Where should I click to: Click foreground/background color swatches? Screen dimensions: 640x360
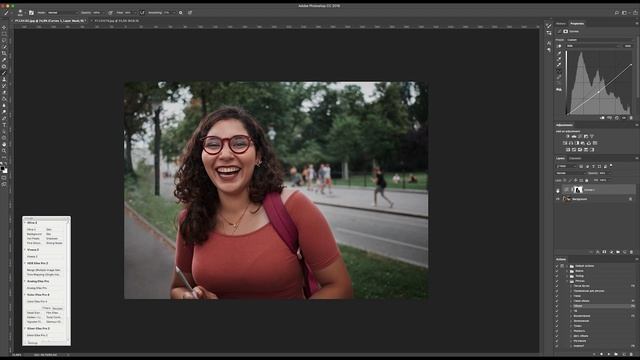pos(4,169)
